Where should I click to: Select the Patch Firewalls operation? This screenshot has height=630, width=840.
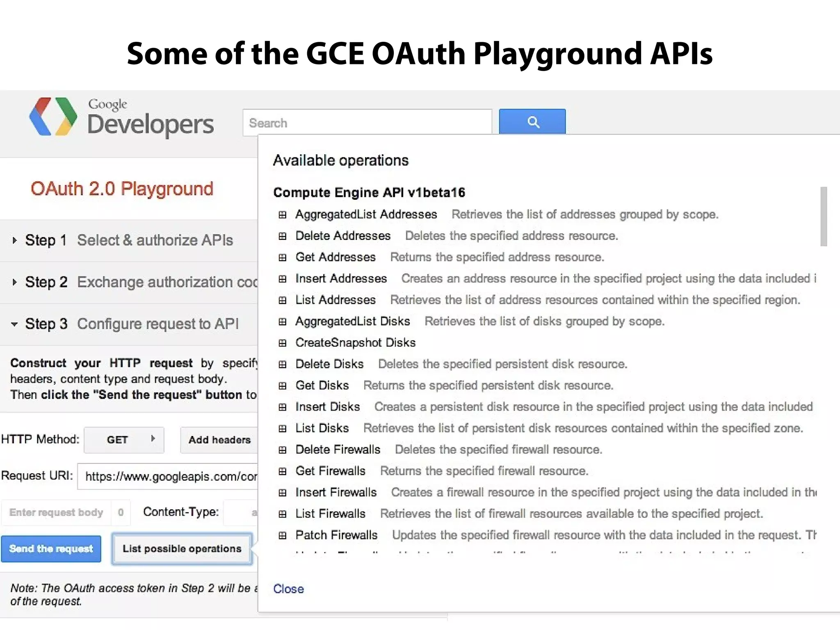tap(336, 535)
